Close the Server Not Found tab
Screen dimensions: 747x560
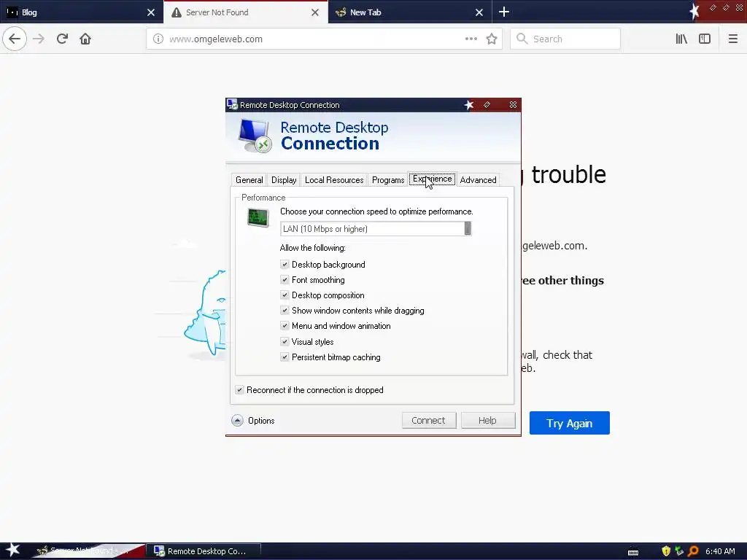315,12
